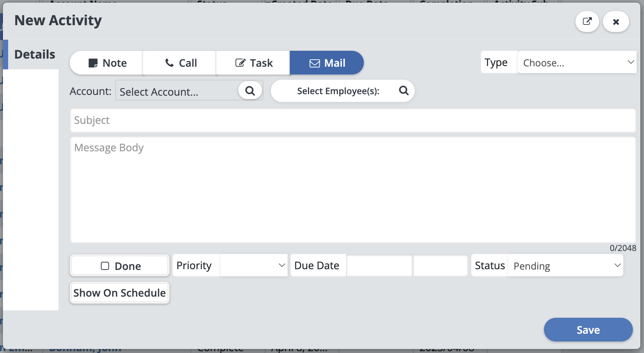Screen dimensions: 644x353
Task: Choose the Task activity tab
Action: [253, 63]
